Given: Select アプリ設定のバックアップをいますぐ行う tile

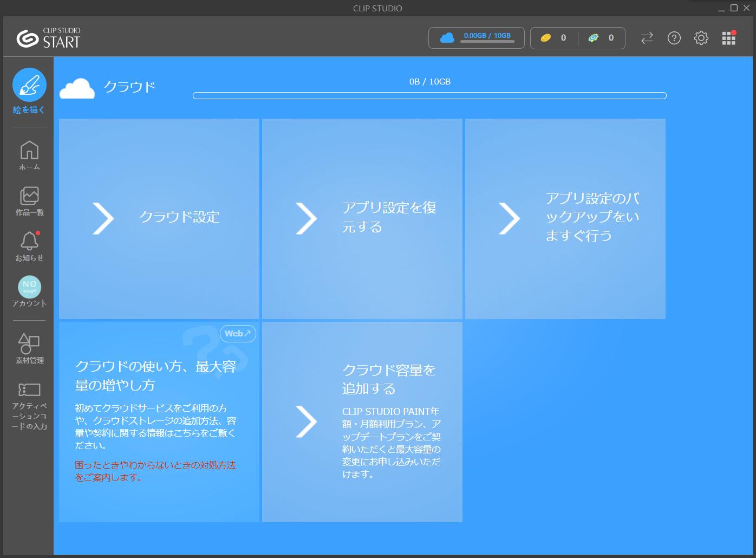Looking at the screenshot, I should coord(565,218).
